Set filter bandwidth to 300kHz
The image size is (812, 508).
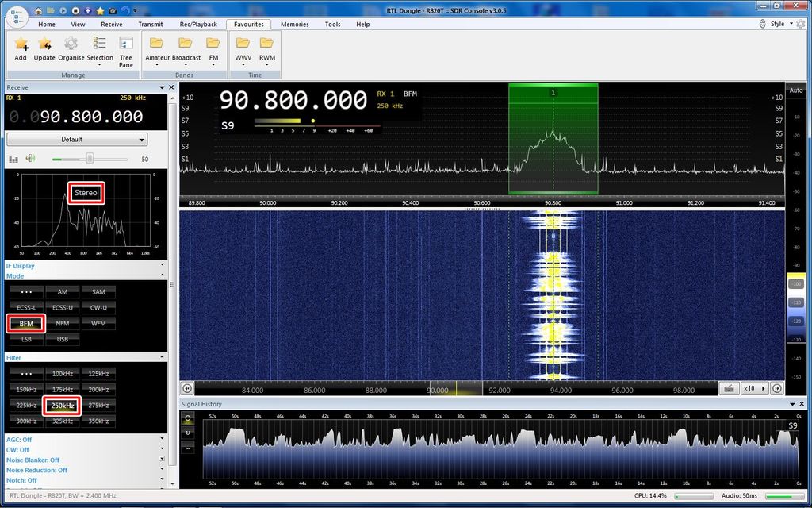pyautogui.click(x=26, y=421)
